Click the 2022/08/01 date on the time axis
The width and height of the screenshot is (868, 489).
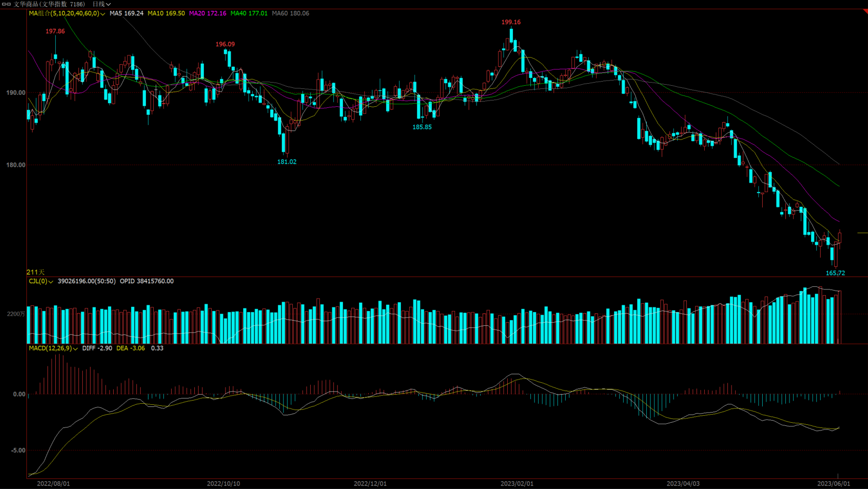[x=53, y=483]
